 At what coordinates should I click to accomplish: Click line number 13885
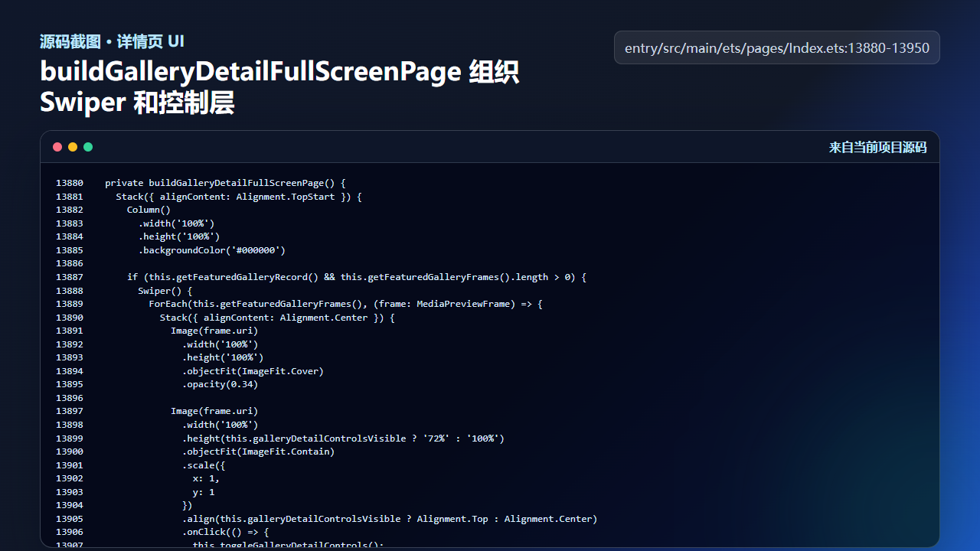point(70,250)
